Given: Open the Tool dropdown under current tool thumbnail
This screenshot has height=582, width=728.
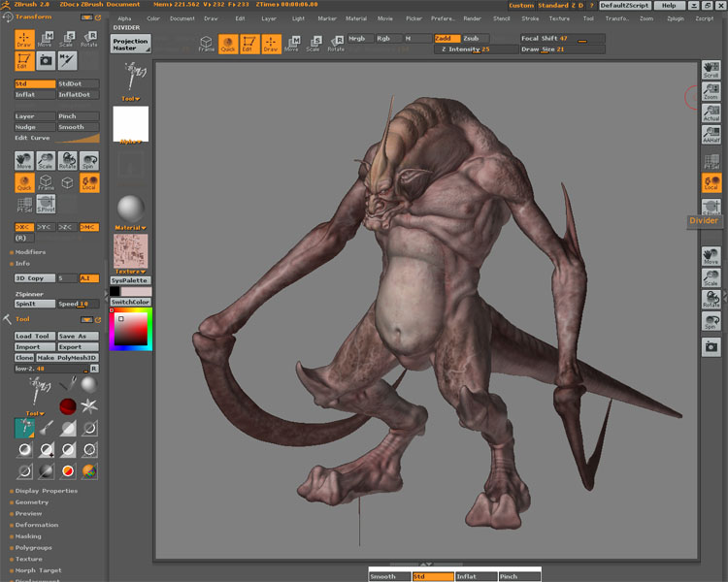Looking at the screenshot, I should pyautogui.click(x=130, y=99).
